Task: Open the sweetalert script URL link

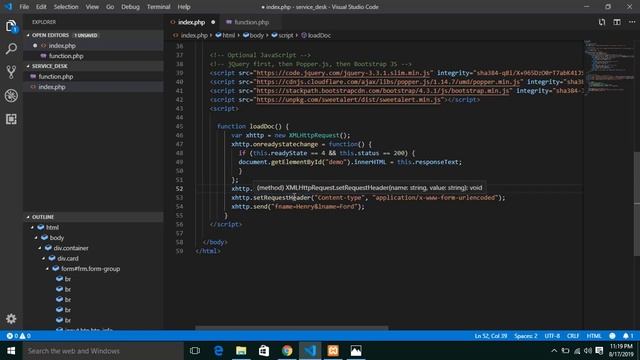Action: point(348,100)
